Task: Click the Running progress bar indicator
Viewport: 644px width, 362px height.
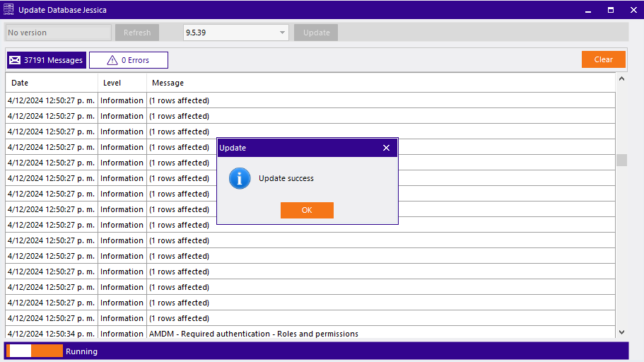Action: coord(36,351)
